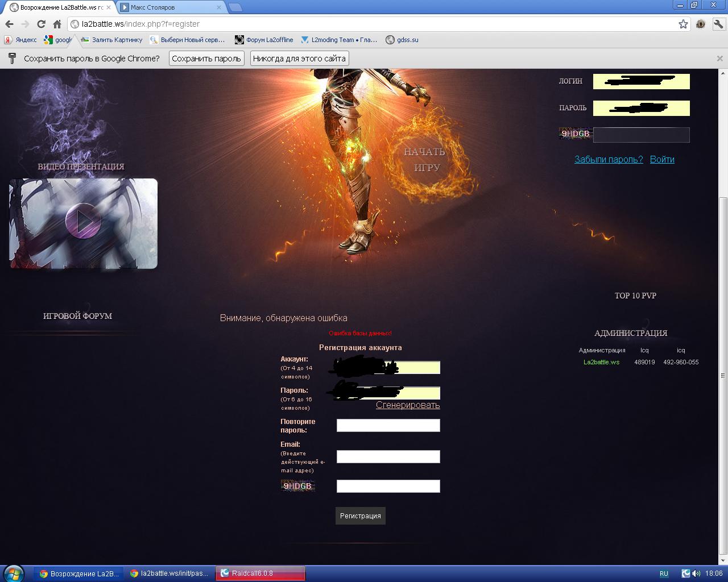Open the google bookmark
Viewport: 728px width, 582px height.
pos(59,40)
